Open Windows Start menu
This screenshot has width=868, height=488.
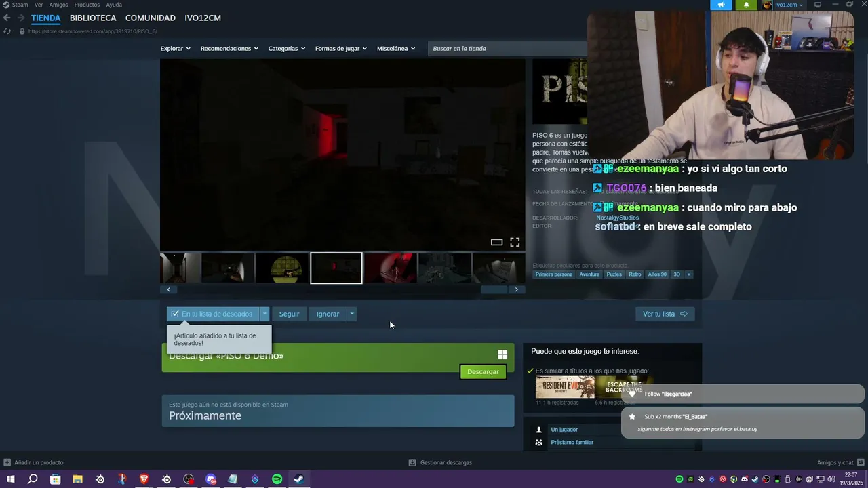tap(10, 479)
